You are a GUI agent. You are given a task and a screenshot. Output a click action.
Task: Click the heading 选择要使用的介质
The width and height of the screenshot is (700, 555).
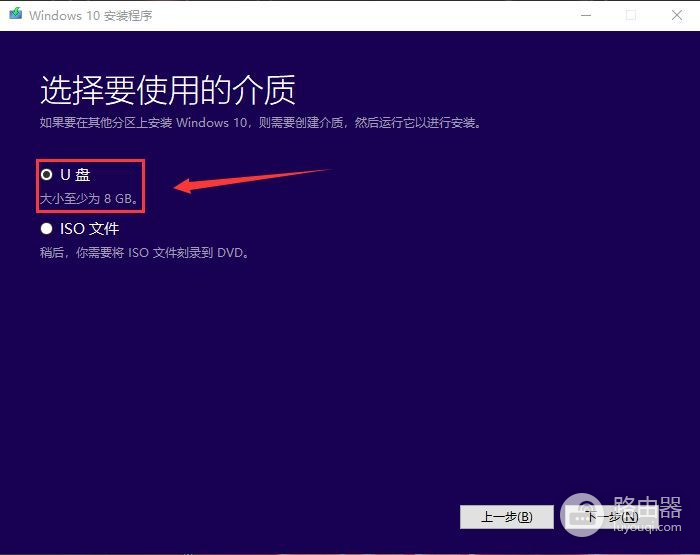(168, 90)
